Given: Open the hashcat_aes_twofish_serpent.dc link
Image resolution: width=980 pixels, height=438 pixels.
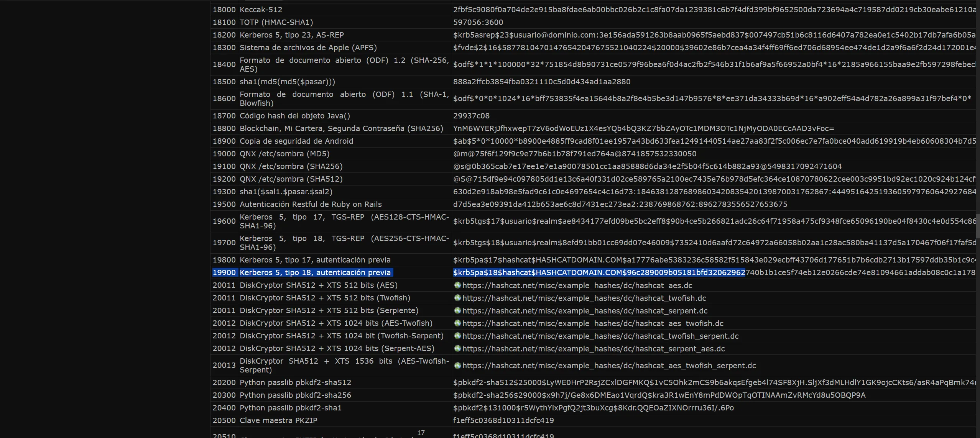Looking at the screenshot, I should tap(609, 366).
